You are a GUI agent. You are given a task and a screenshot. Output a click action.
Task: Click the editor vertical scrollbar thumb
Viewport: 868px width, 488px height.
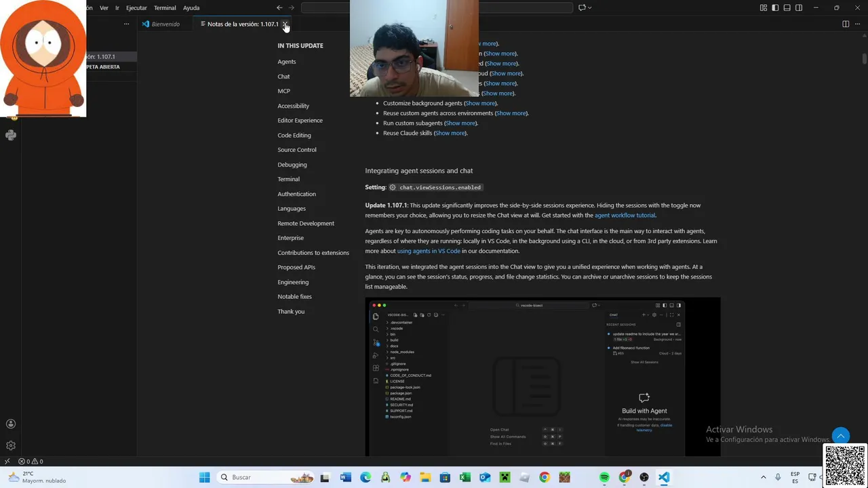(865, 59)
